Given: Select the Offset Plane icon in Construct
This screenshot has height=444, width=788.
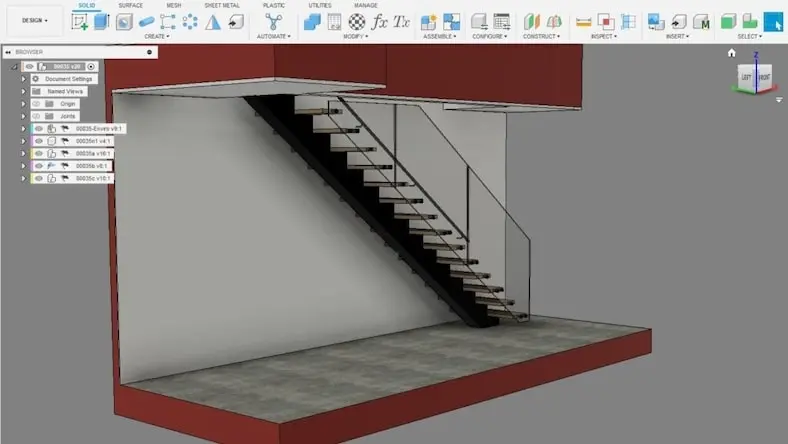Looking at the screenshot, I should 531,22.
